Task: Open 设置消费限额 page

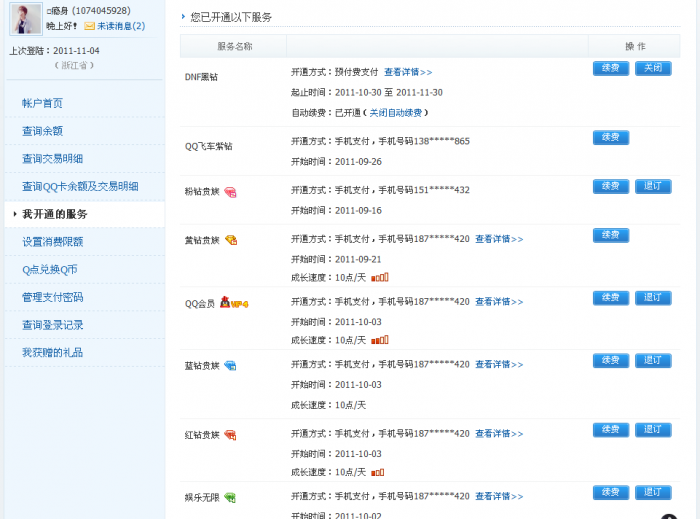Action: tap(53, 242)
